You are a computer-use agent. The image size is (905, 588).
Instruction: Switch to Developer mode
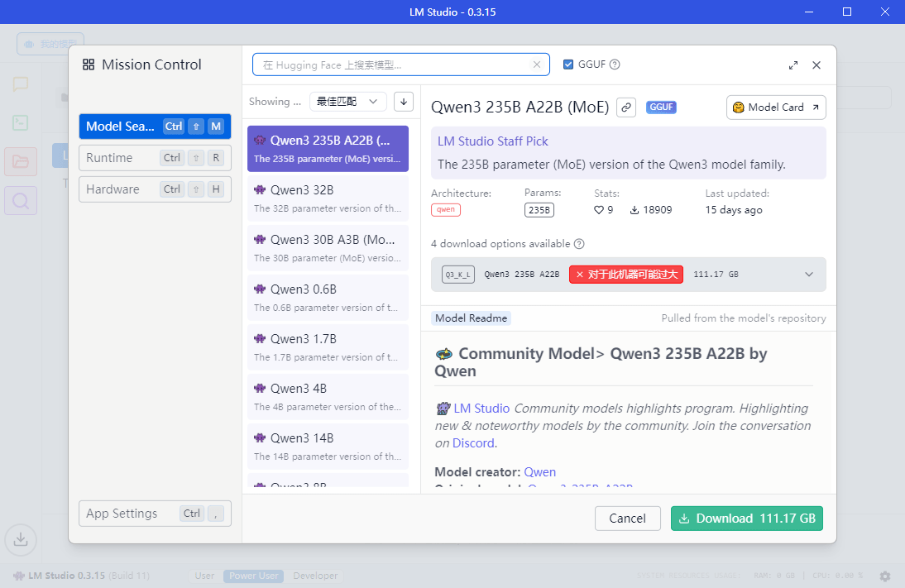pyautogui.click(x=315, y=576)
